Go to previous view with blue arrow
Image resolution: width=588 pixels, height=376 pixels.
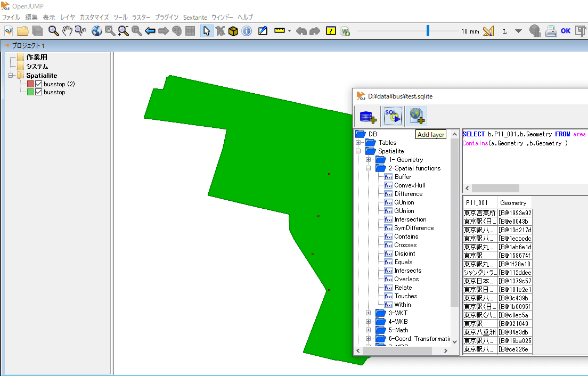coord(150,31)
